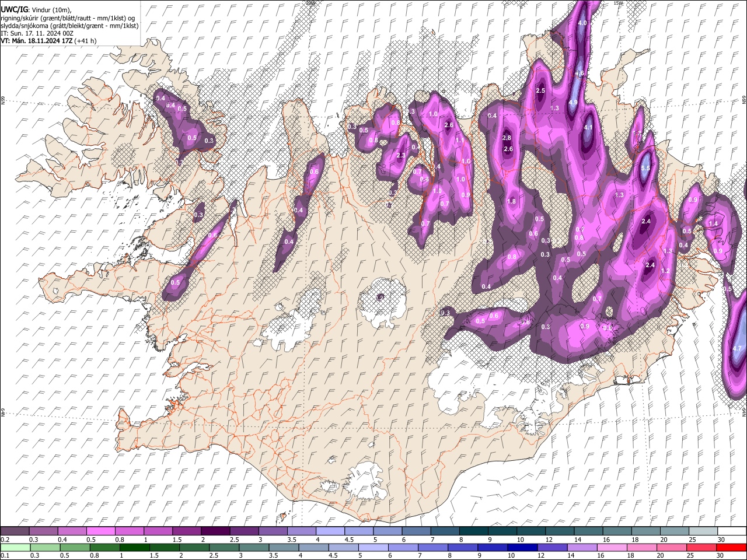Click the 'VT: Mán. 18.11.2024 17Z (+41 h)' line
The width and height of the screenshot is (747, 560).
click(48, 41)
